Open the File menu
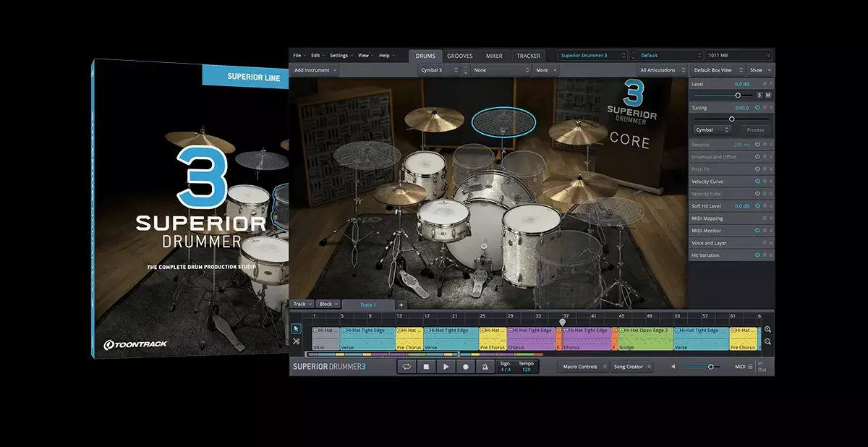Screen dimensions: 868x447 (299, 56)
